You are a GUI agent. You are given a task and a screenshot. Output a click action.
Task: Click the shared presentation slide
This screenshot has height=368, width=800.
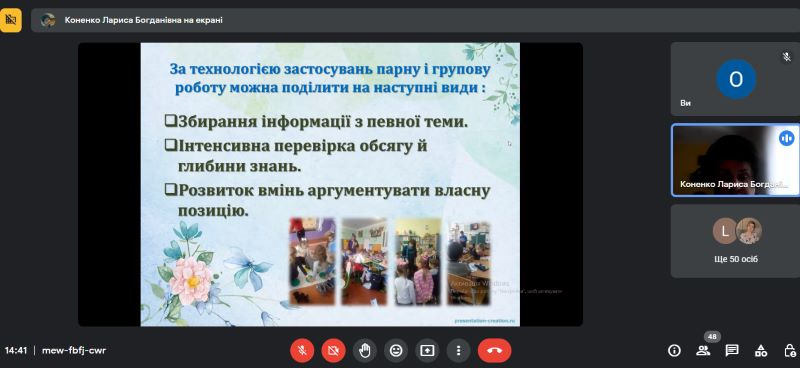(x=330, y=184)
